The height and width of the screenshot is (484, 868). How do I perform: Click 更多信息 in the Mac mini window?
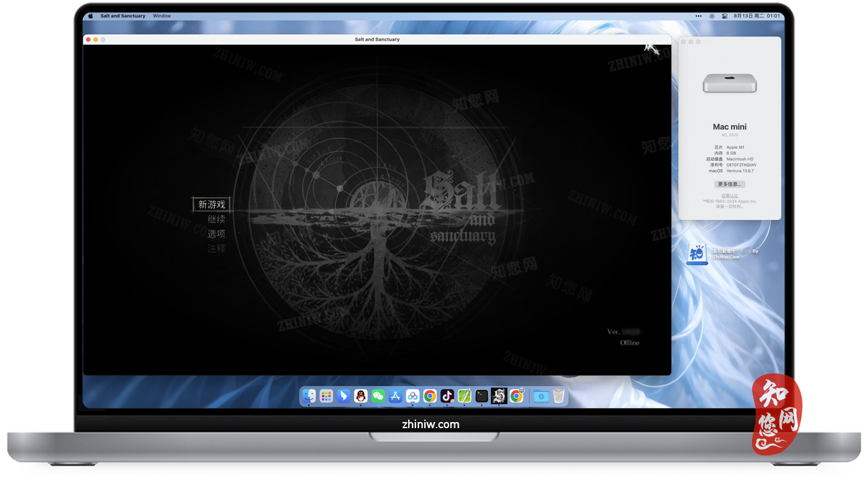730,184
